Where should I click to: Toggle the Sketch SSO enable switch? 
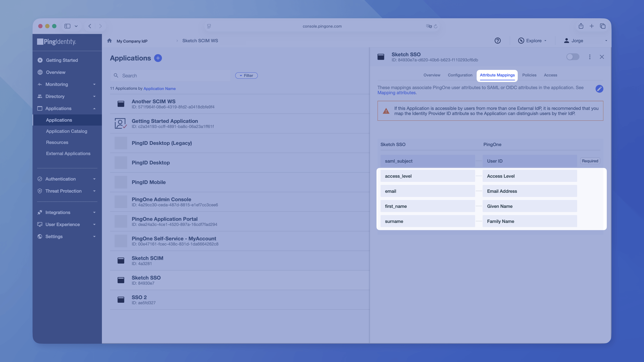coord(573,57)
